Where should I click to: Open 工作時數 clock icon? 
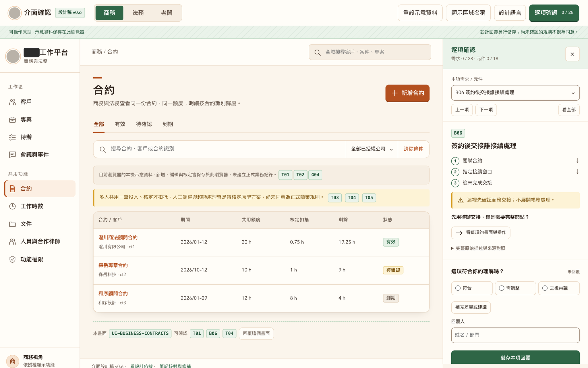click(x=12, y=206)
